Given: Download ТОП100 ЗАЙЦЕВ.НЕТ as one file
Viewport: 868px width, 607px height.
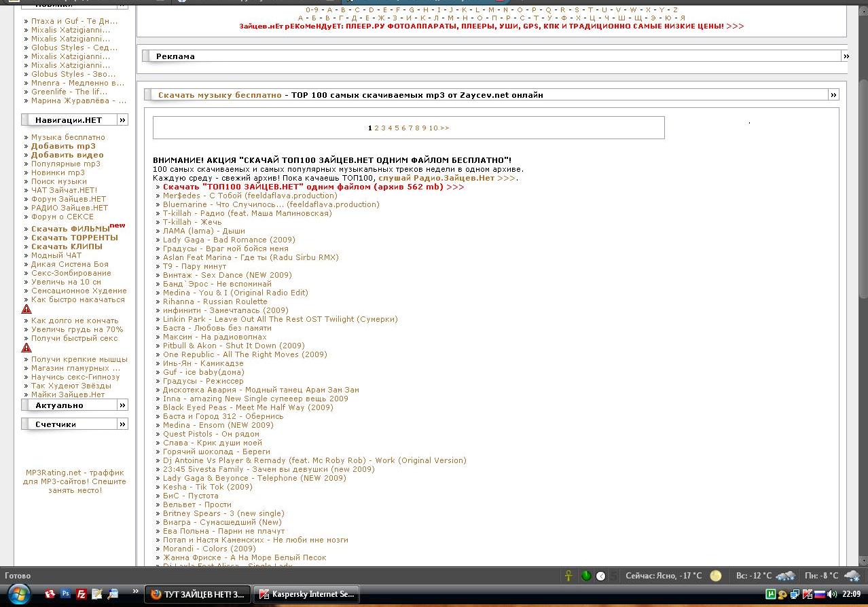Looking at the screenshot, I should coord(313,187).
